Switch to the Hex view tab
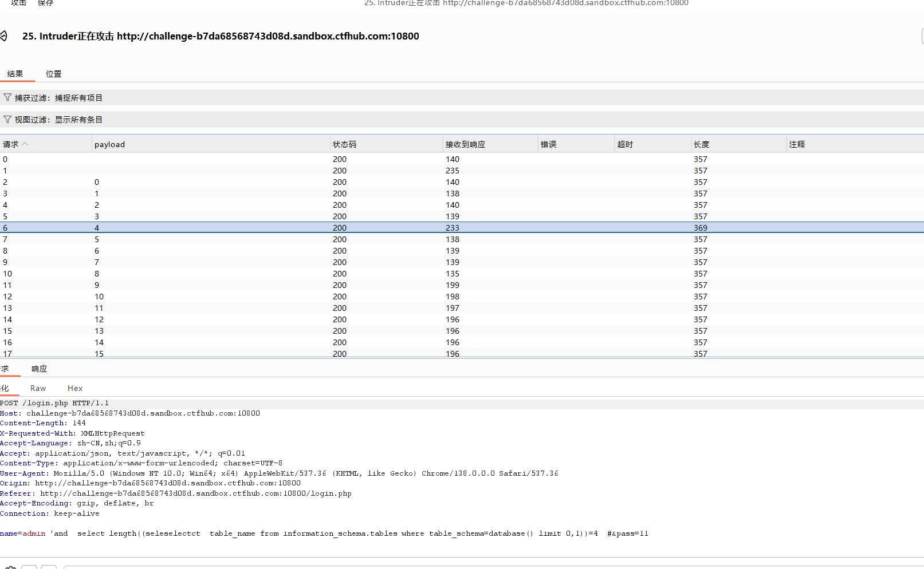Viewport: 924px width, 569px height. pyautogui.click(x=74, y=388)
